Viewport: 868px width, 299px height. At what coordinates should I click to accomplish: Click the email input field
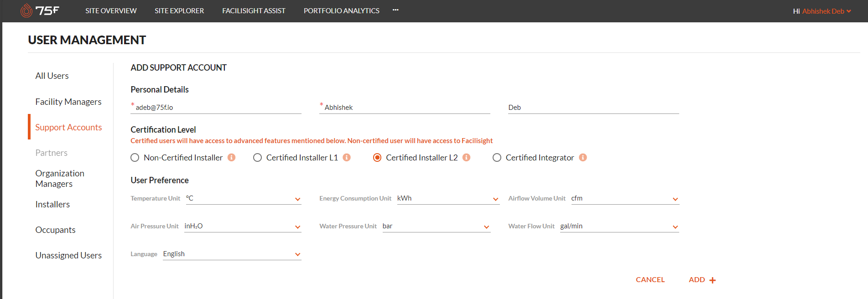[x=218, y=108]
